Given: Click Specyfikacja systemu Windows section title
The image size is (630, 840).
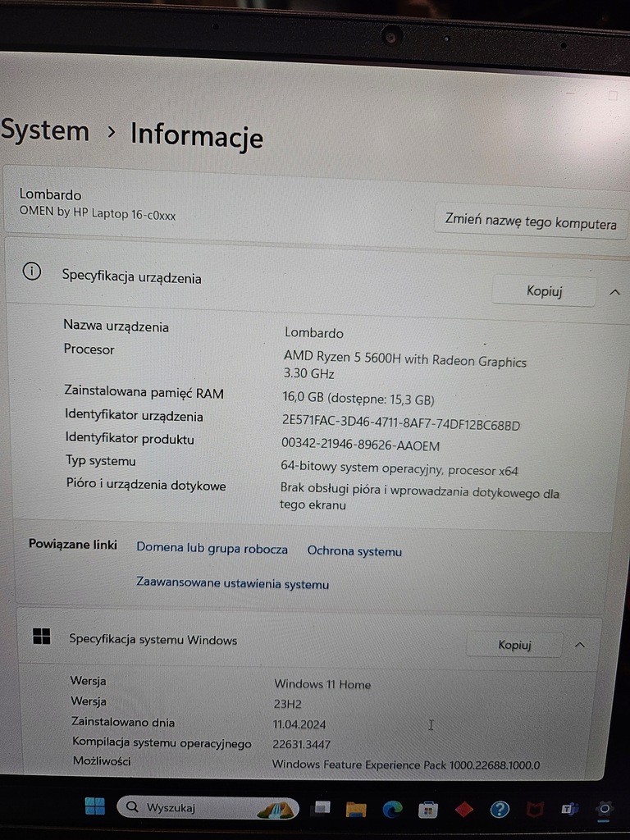Looking at the screenshot, I should [x=153, y=639].
